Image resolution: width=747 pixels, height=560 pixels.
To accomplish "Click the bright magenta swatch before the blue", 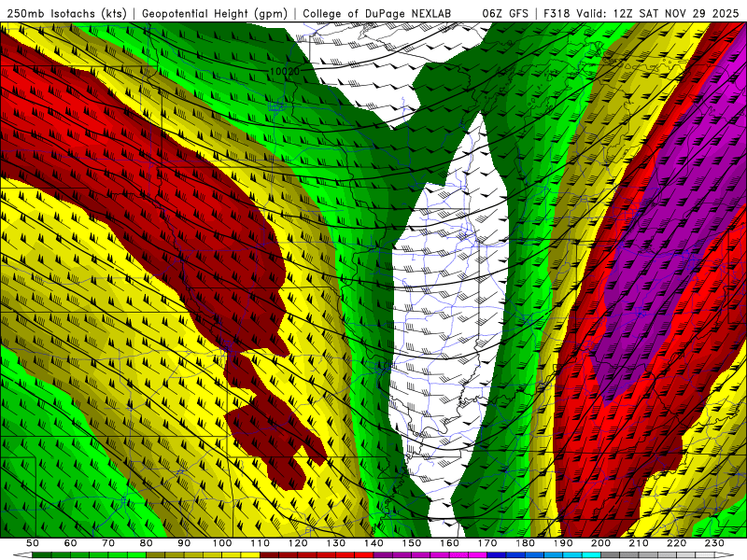I will tap(477, 554).
